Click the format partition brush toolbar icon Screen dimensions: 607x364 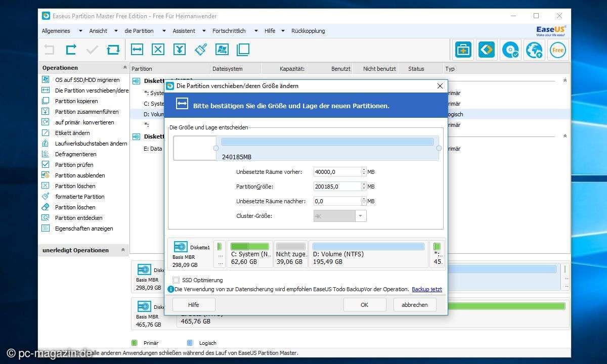(x=201, y=50)
